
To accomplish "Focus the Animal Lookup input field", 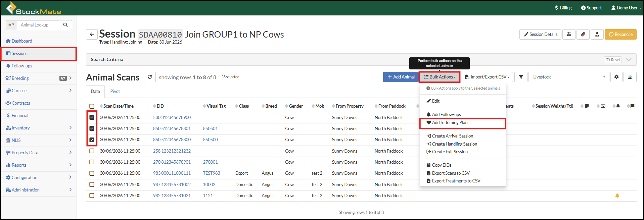I will tap(38, 25).
